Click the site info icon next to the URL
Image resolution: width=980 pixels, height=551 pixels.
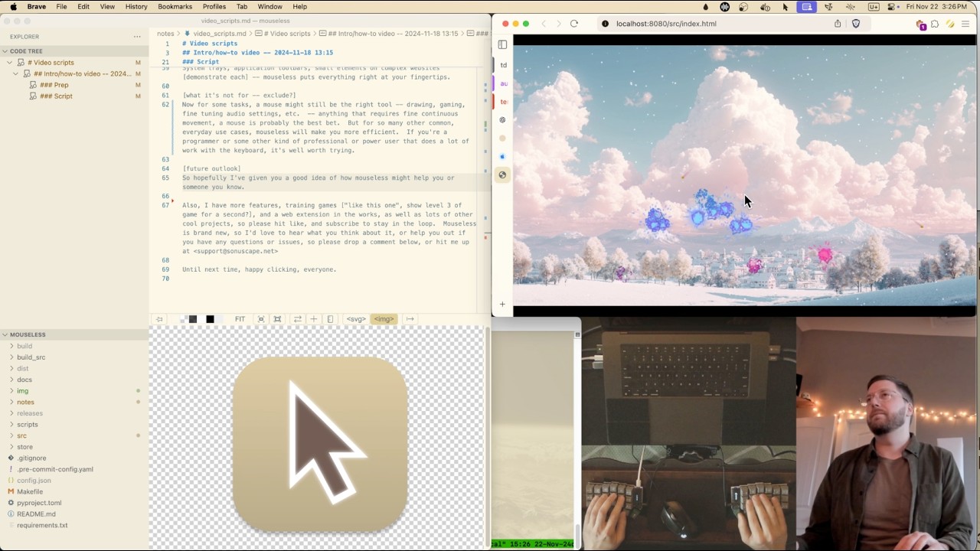[606, 24]
